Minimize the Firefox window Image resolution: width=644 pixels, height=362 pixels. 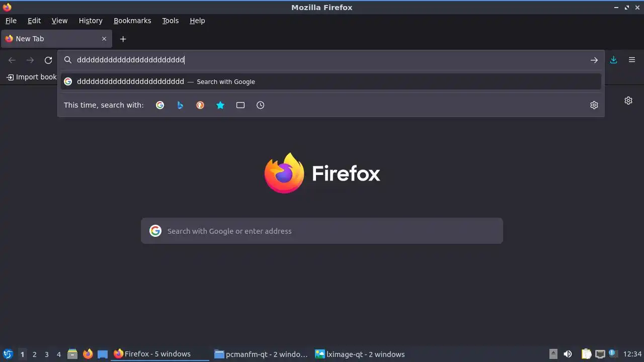(x=616, y=8)
